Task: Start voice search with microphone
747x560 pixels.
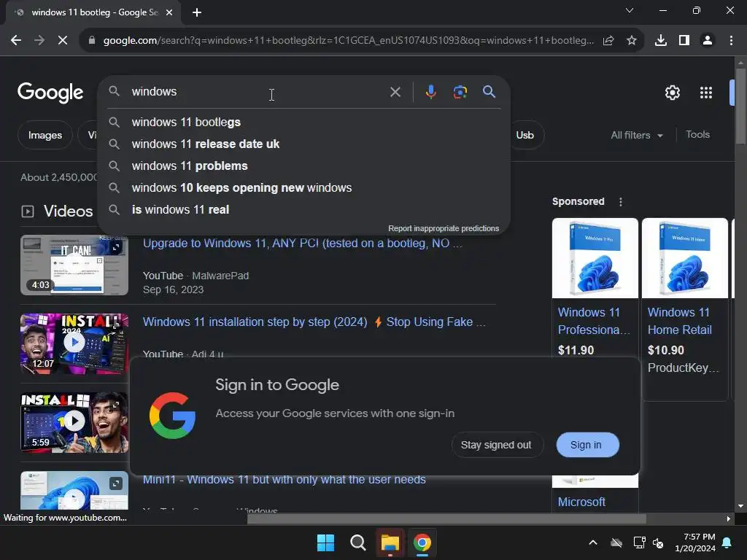Action: (430, 92)
